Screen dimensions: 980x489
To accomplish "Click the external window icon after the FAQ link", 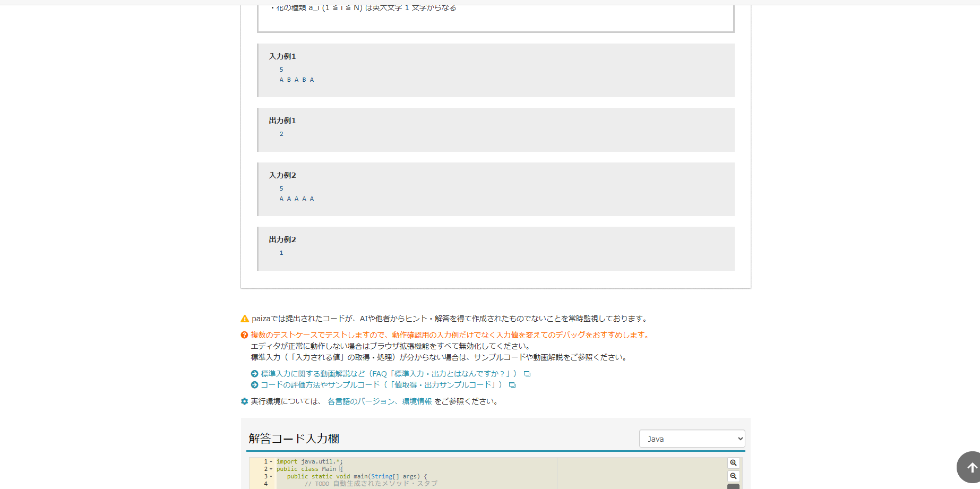I will [527, 374].
